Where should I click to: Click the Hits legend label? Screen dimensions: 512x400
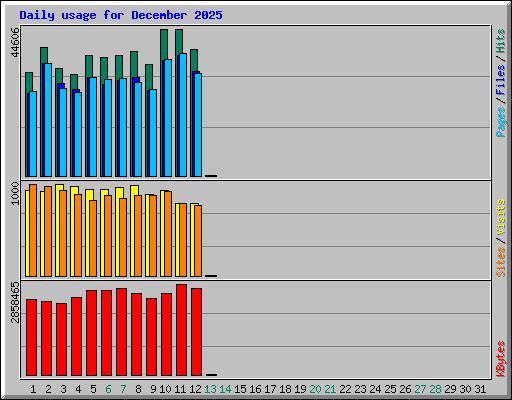click(501, 41)
